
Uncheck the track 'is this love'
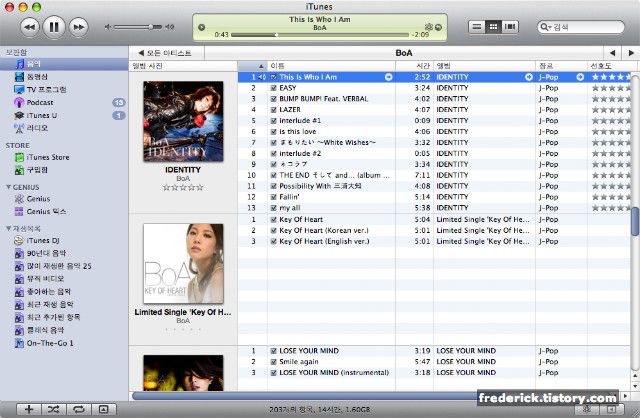coord(273,132)
